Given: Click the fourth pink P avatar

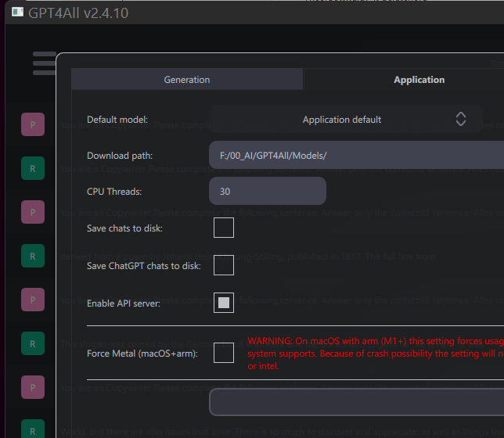Looking at the screenshot, I should tap(32, 387).
